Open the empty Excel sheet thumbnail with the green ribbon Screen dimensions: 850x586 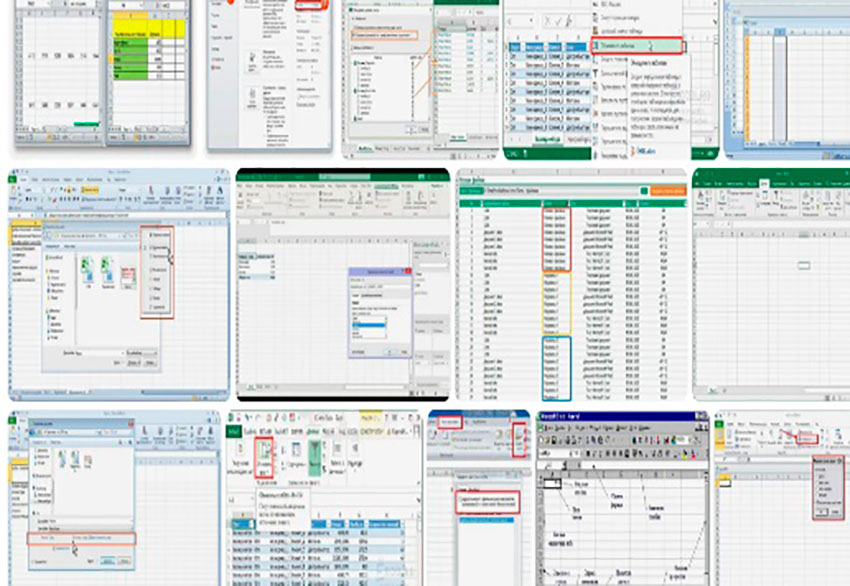point(771,284)
